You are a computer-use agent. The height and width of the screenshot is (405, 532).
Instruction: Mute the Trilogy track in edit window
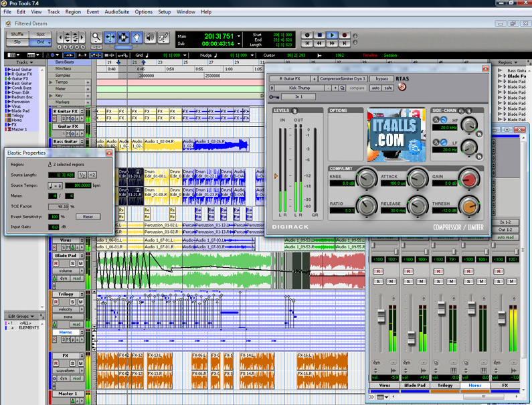coord(81,302)
